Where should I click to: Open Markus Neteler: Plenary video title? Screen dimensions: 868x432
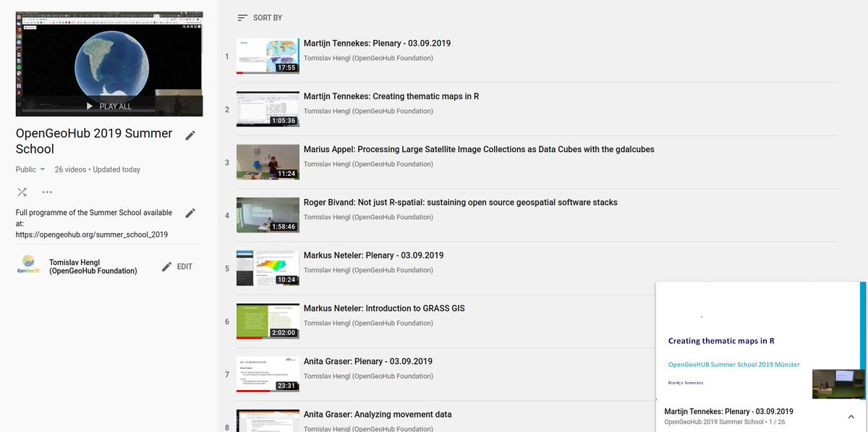(374, 255)
